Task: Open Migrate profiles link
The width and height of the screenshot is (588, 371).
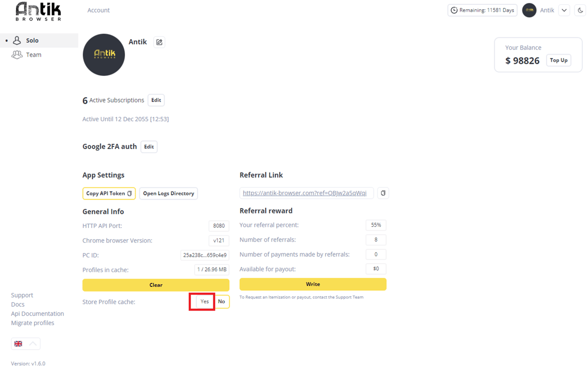Action: click(x=33, y=323)
